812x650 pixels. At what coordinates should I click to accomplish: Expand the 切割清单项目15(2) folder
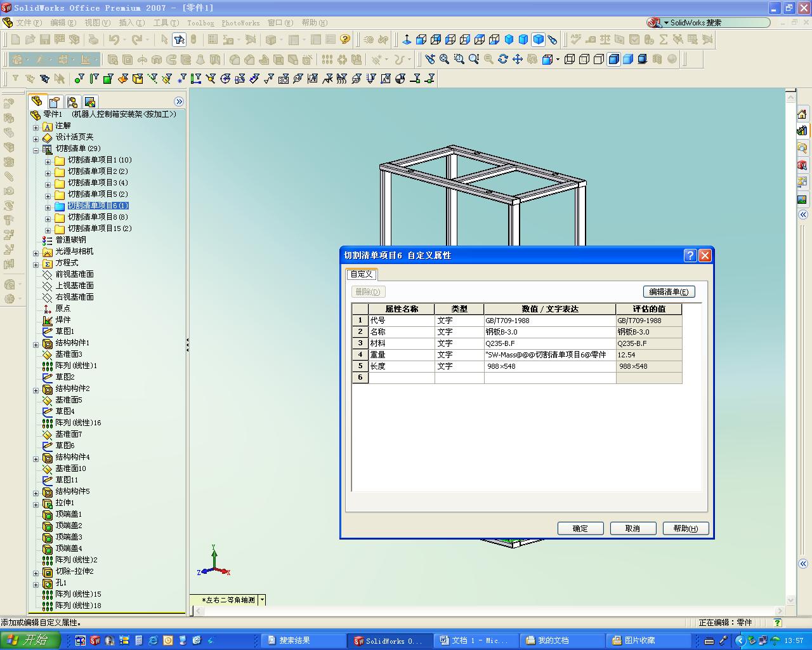[x=48, y=230]
